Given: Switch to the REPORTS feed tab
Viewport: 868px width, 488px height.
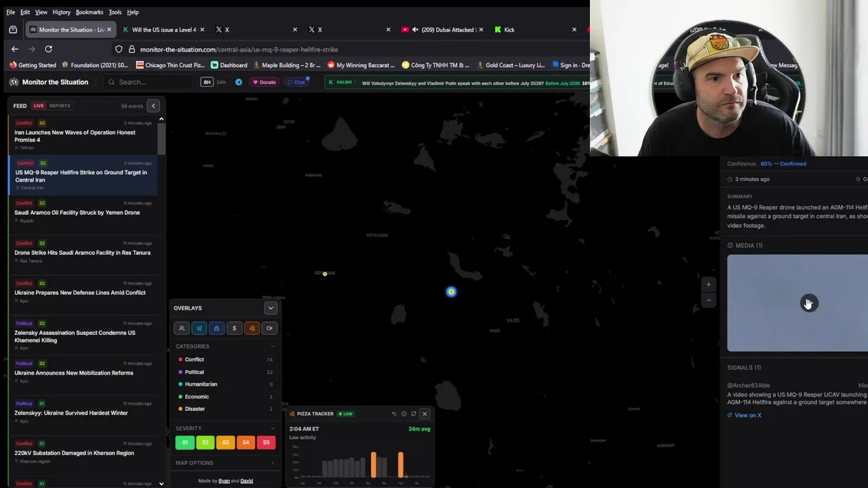Looking at the screenshot, I should pyautogui.click(x=60, y=106).
